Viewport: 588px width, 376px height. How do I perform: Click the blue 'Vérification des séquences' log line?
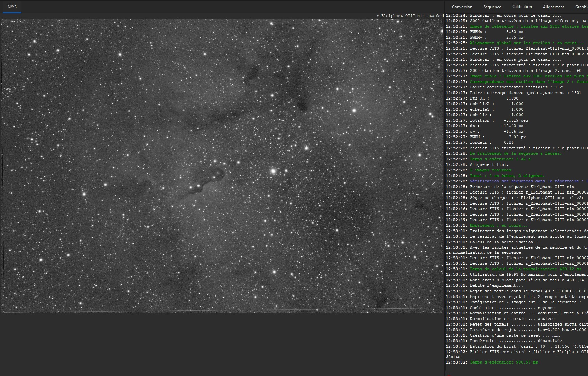[x=517, y=181]
